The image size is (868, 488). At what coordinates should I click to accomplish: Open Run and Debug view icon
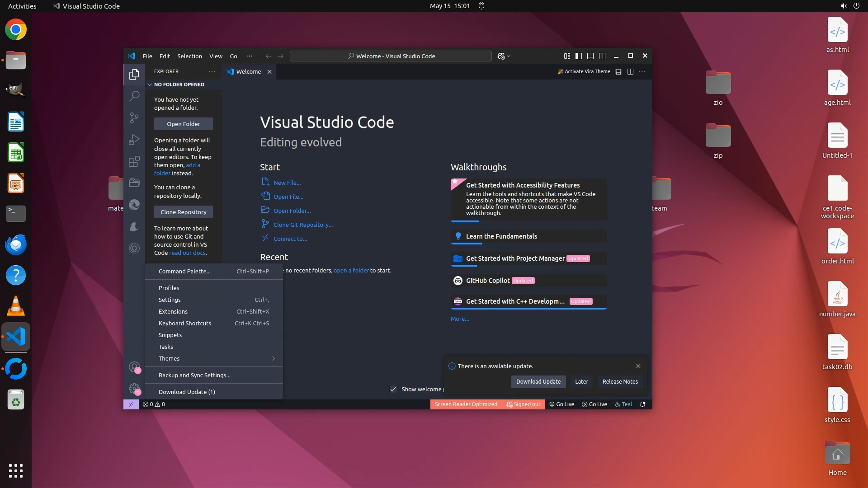click(x=134, y=140)
